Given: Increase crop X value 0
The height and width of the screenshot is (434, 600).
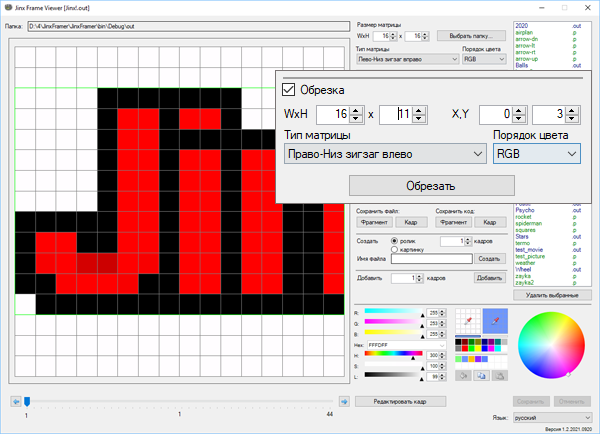Looking at the screenshot, I should click(518, 111).
